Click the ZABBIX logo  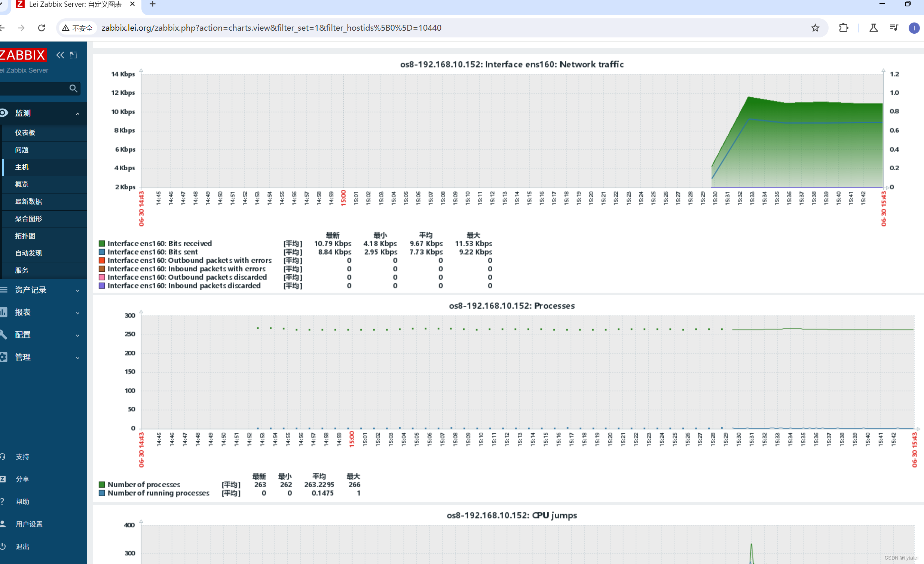pos(23,55)
